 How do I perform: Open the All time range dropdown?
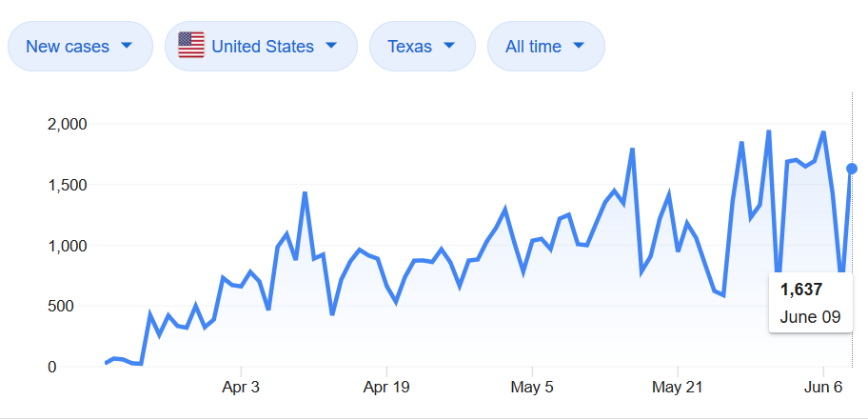pos(545,46)
